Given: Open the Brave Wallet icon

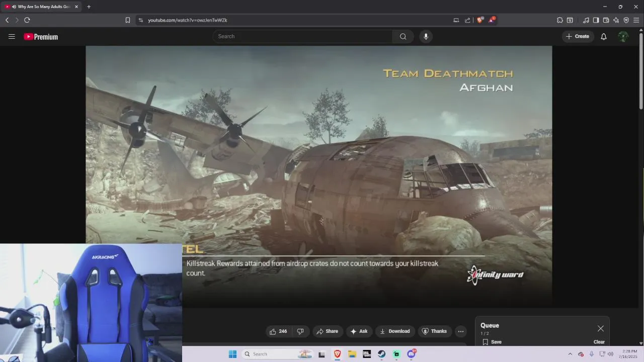Looking at the screenshot, I should [x=606, y=20].
